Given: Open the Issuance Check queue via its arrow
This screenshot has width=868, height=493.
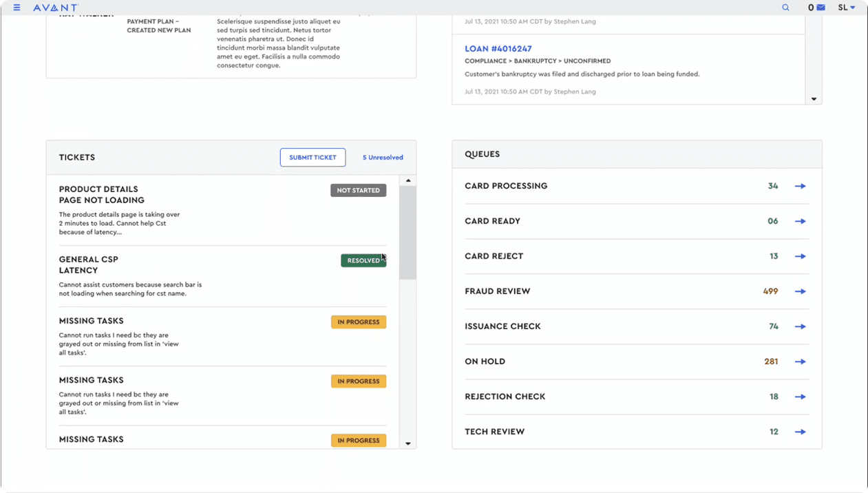Looking at the screenshot, I should click(800, 326).
